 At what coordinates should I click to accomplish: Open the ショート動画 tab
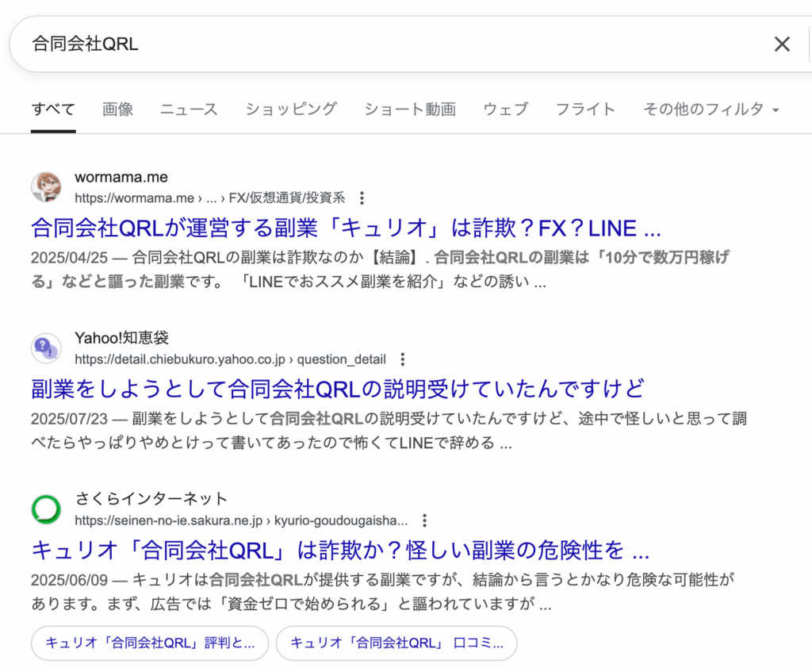click(x=410, y=109)
